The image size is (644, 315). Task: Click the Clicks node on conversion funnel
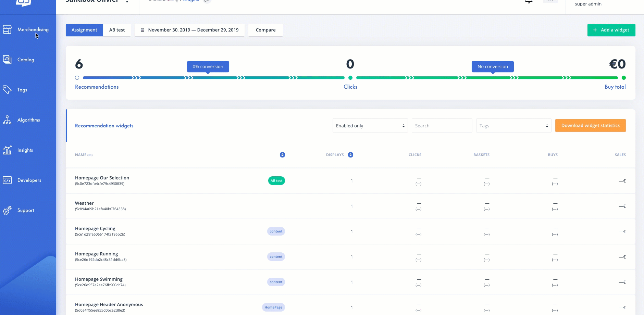click(x=350, y=78)
